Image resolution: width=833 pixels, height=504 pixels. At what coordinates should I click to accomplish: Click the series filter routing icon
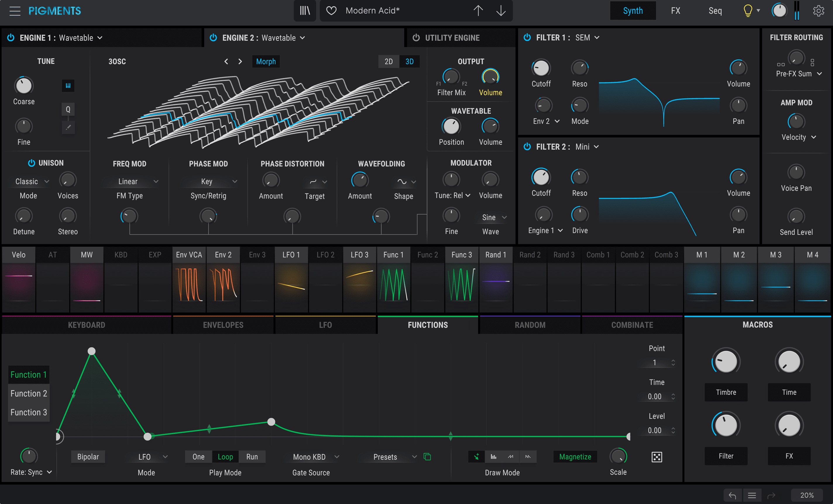[813, 62]
